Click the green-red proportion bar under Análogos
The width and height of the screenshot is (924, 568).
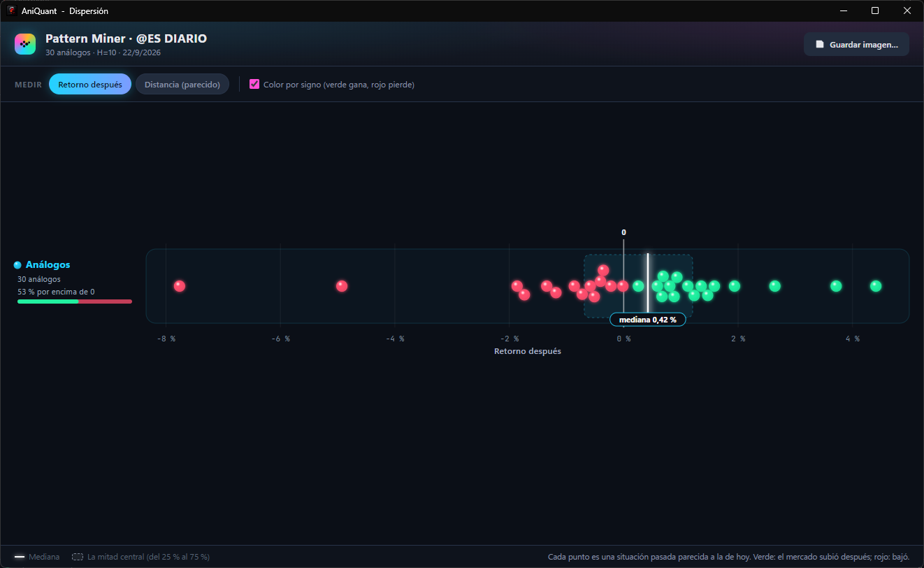[75, 301]
